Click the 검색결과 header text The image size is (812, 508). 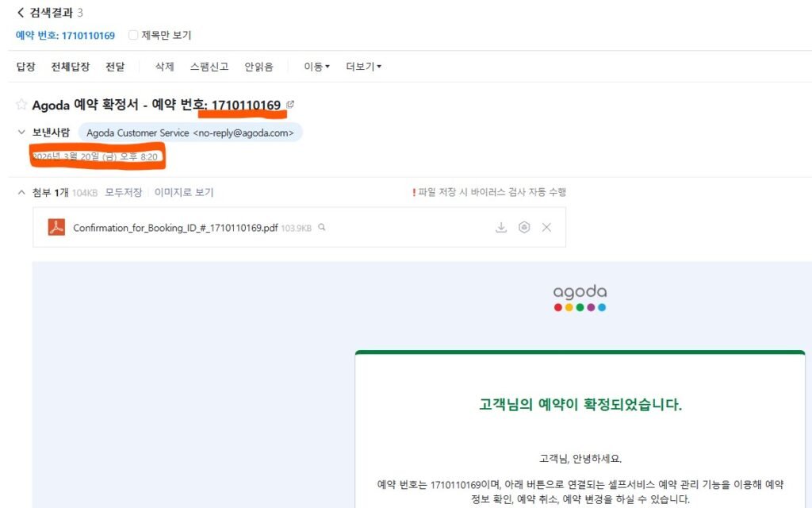point(51,13)
